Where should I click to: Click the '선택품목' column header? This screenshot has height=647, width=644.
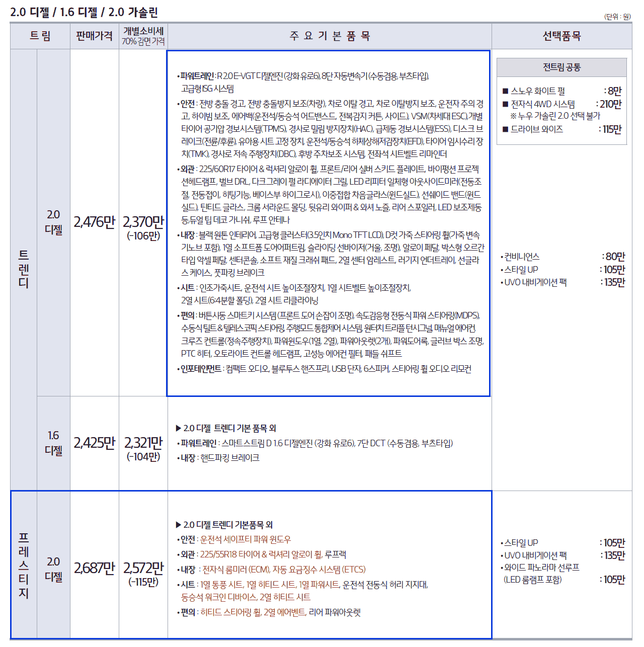coord(561,36)
